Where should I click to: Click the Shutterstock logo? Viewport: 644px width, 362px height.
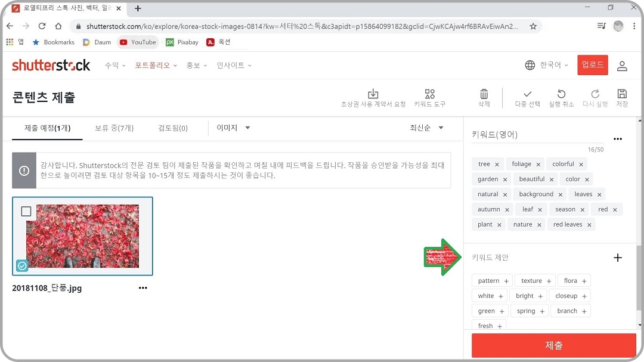pos(51,66)
